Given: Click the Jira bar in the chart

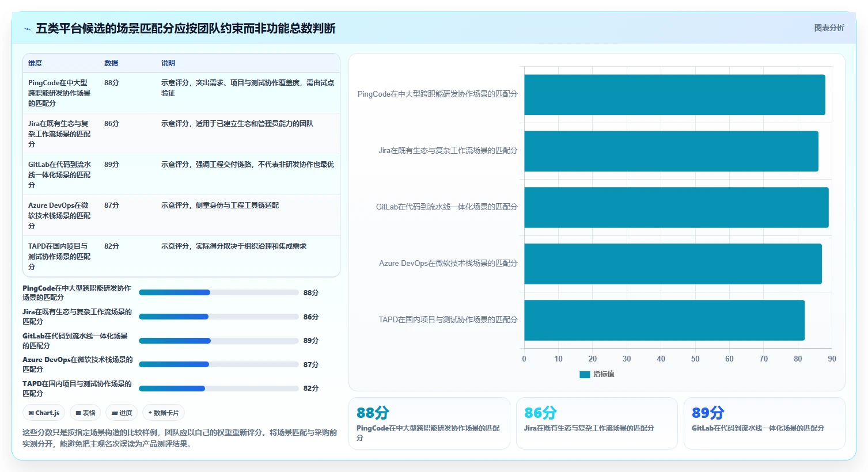Looking at the screenshot, I should [671, 151].
